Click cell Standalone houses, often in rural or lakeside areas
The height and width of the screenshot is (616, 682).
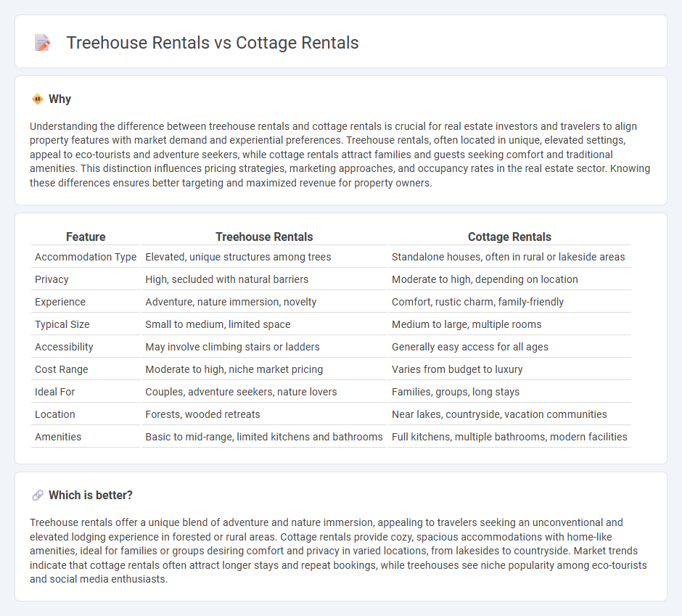508,257
